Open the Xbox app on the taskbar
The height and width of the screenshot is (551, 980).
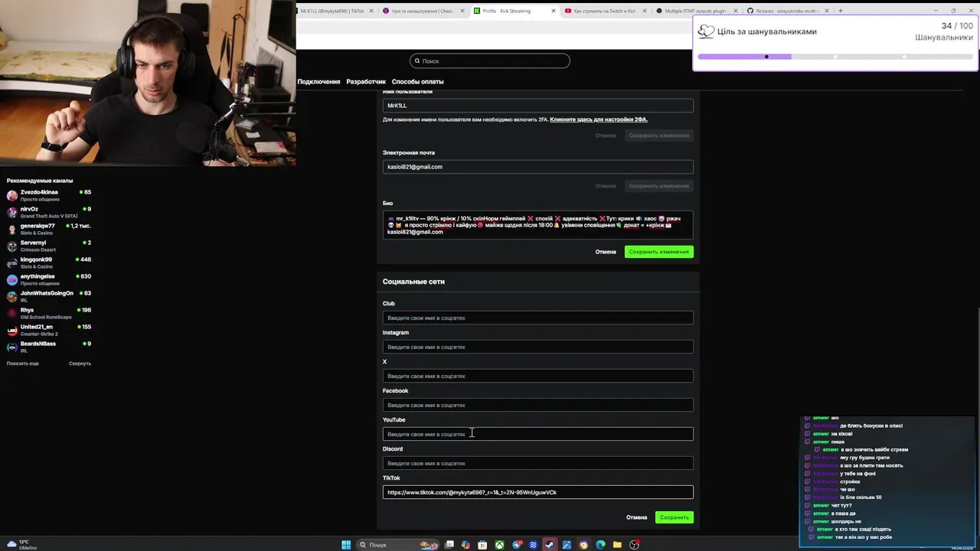pos(499,545)
